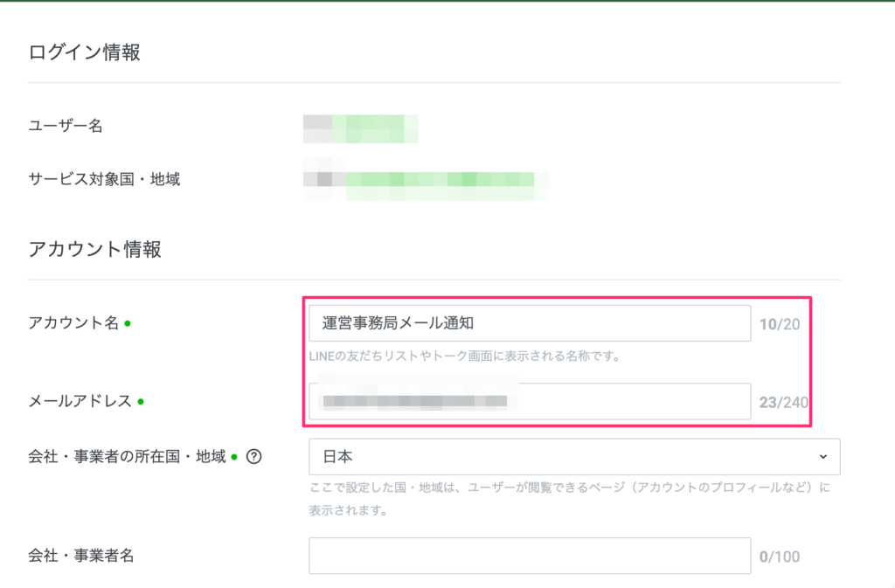Click the green required dot next to アカウント名
Screen dimensions: 895x588
tap(128, 323)
